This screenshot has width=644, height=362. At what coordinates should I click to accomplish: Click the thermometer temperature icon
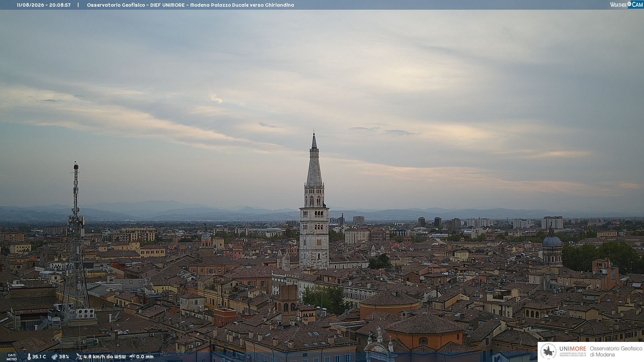tap(29, 357)
